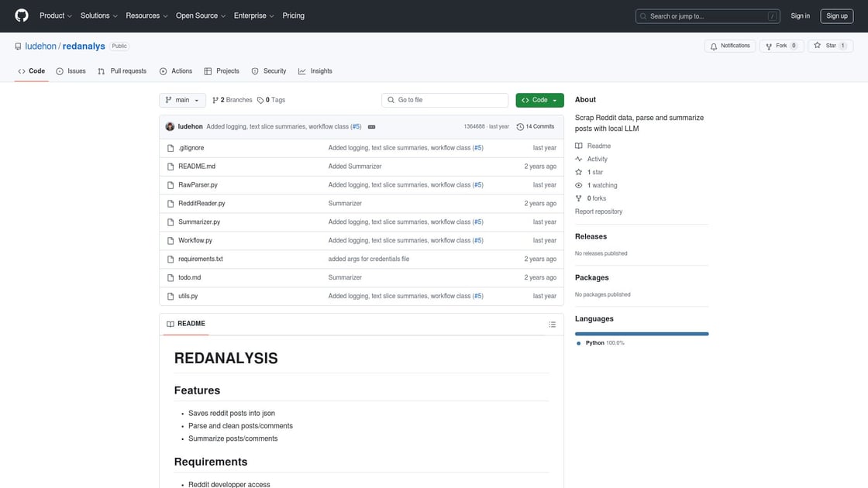
Task: Expand the Product menu
Action: pyautogui.click(x=55, y=15)
